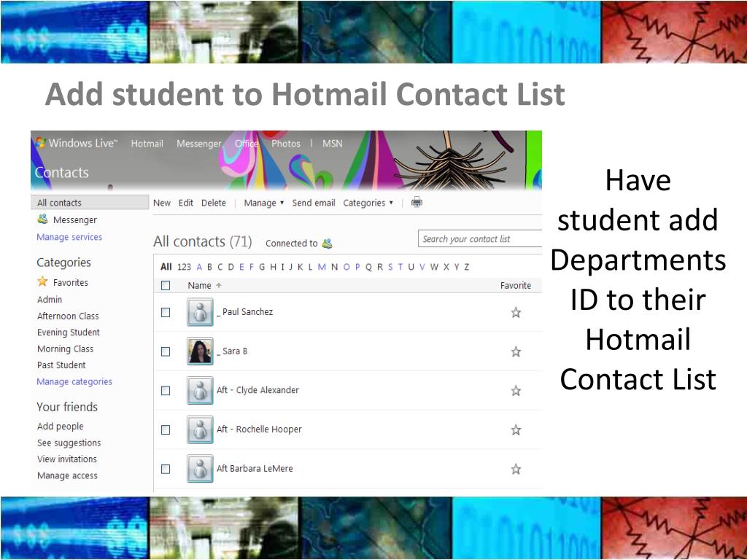
Task: Check the box for Paul Sanchez
Action: point(166,312)
